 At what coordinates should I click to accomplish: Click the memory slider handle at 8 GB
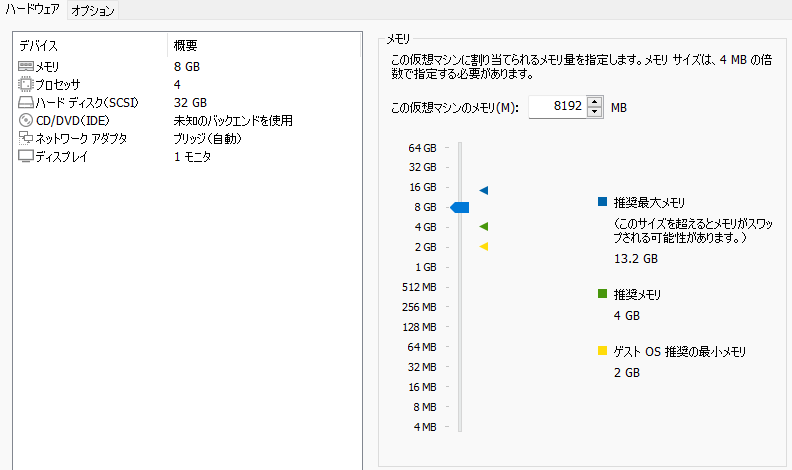(x=460, y=207)
